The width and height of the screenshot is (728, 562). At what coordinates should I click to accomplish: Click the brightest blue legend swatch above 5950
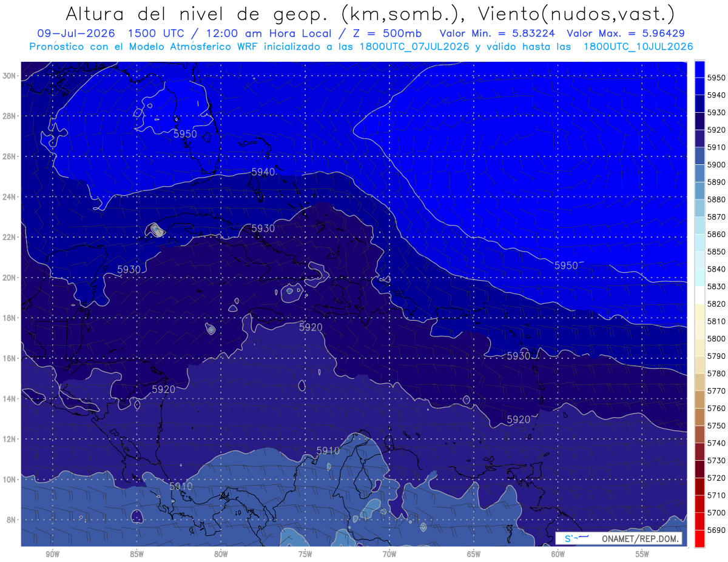(x=699, y=69)
